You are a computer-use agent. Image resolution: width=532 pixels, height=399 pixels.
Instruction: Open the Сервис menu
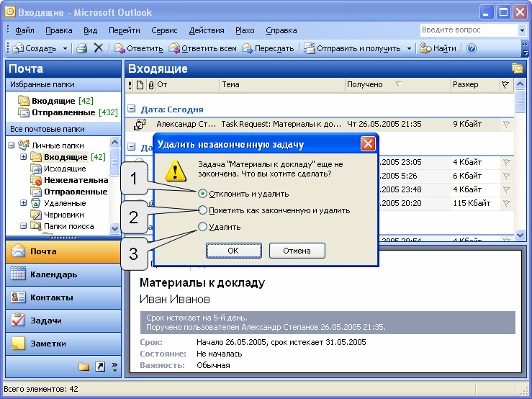164,30
